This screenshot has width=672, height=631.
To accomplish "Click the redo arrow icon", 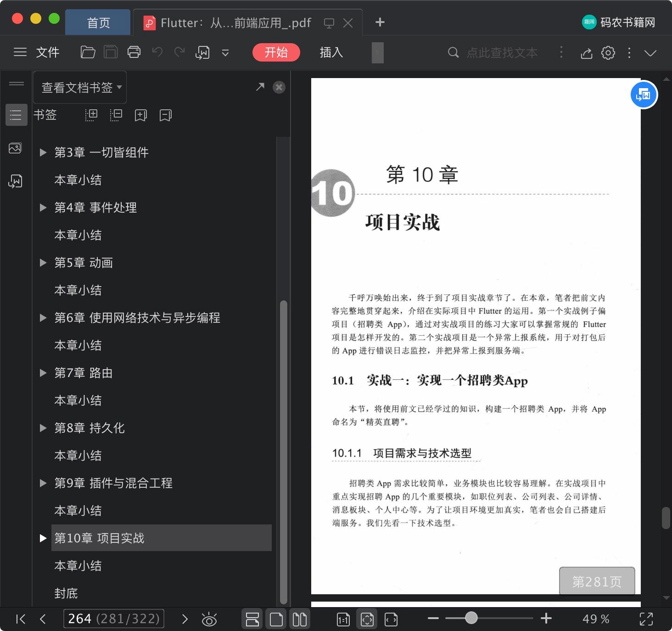I will [179, 52].
